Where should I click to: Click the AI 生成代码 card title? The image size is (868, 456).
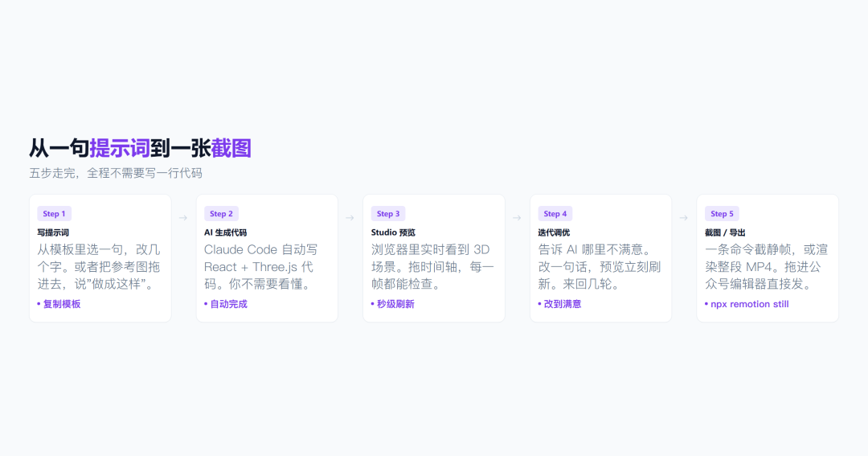(225, 232)
